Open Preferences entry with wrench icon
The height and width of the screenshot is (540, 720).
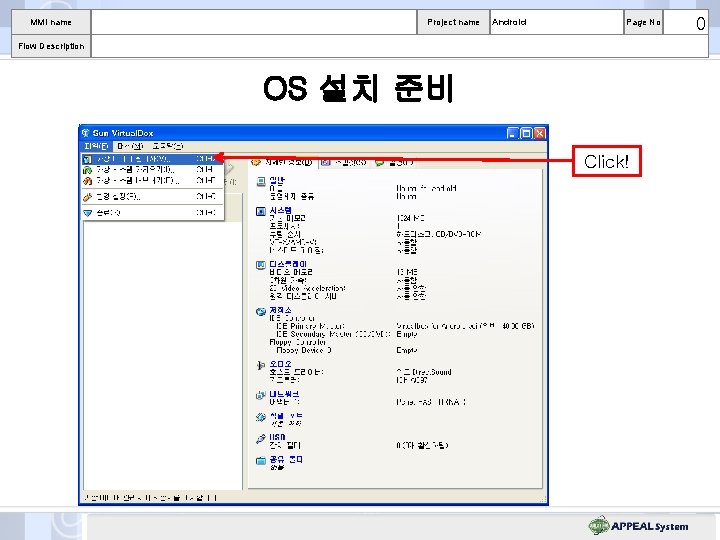pyautogui.click(x=152, y=197)
